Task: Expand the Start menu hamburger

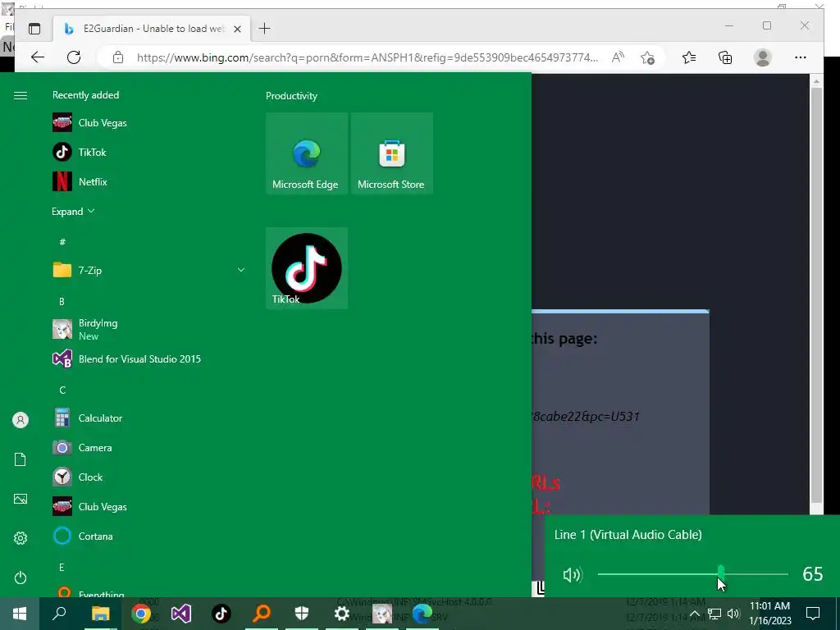Action: click(21, 95)
